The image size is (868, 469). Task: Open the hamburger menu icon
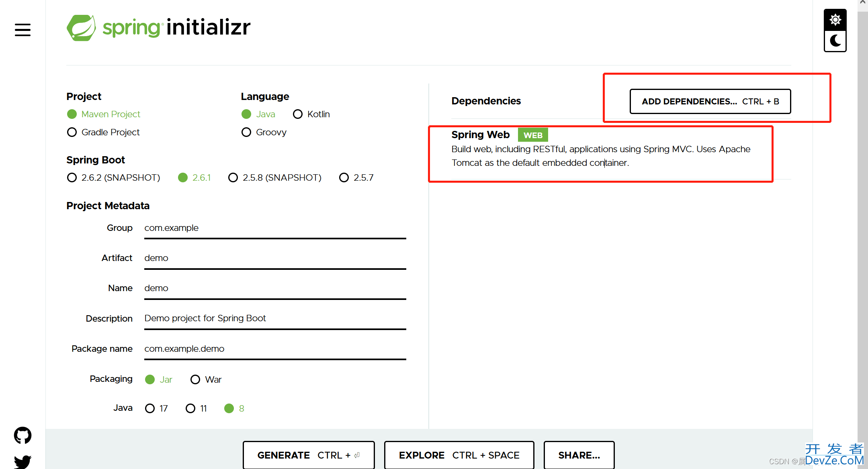coord(23,30)
